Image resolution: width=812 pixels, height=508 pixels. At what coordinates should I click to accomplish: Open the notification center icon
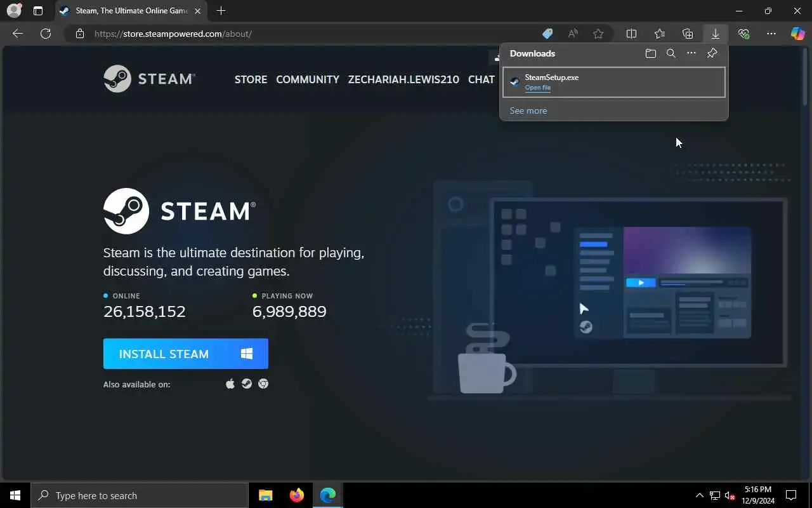pos(791,495)
